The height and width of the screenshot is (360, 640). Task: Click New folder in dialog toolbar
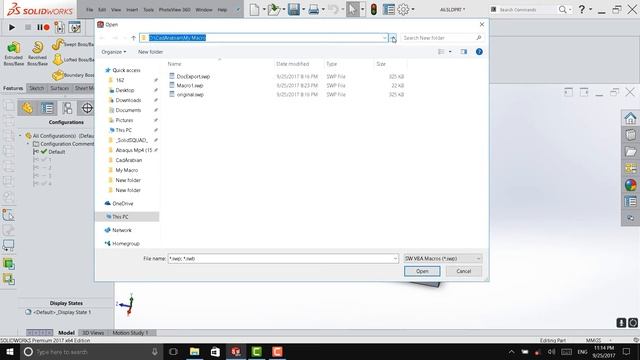[x=151, y=52]
